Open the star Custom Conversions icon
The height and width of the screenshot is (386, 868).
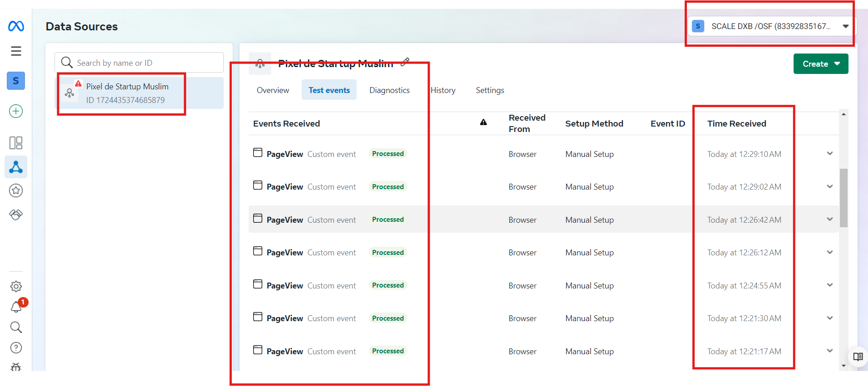tap(16, 191)
